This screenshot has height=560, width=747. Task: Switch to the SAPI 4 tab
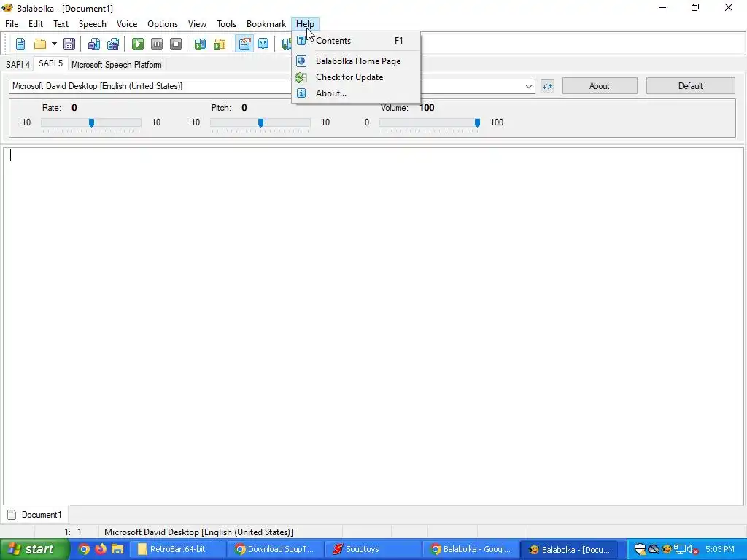[x=18, y=65]
